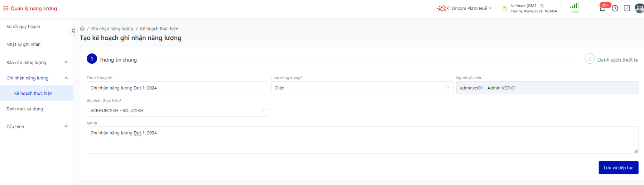Viewport: 644px width, 185px height.
Task: Click Ghi nhận năng lượng breadcrumb link
Action: (112, 29)
